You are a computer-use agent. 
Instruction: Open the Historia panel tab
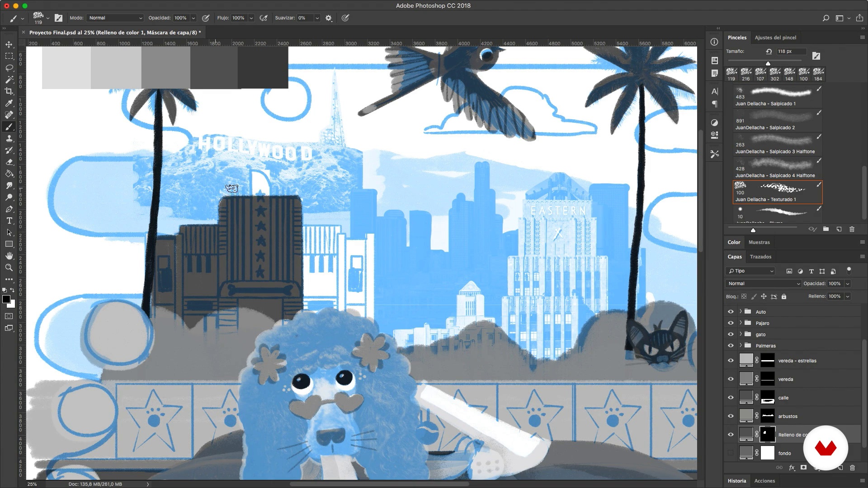[737, 481]
